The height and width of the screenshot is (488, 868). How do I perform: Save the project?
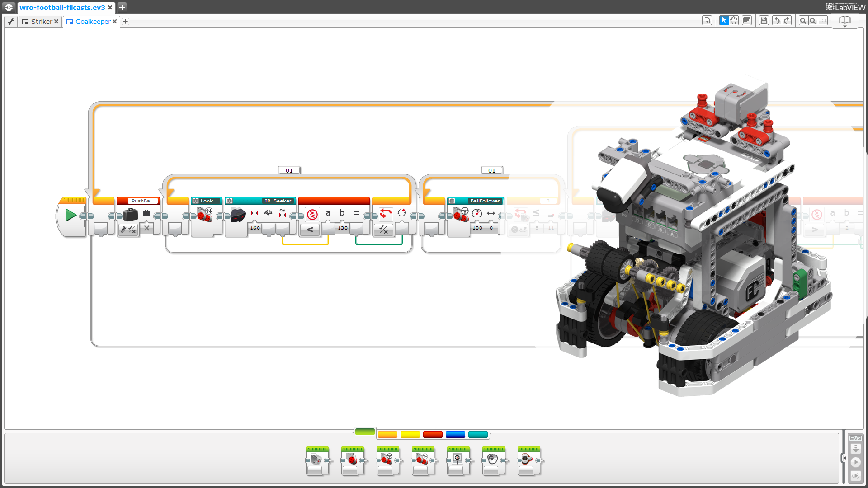(764, 20)
